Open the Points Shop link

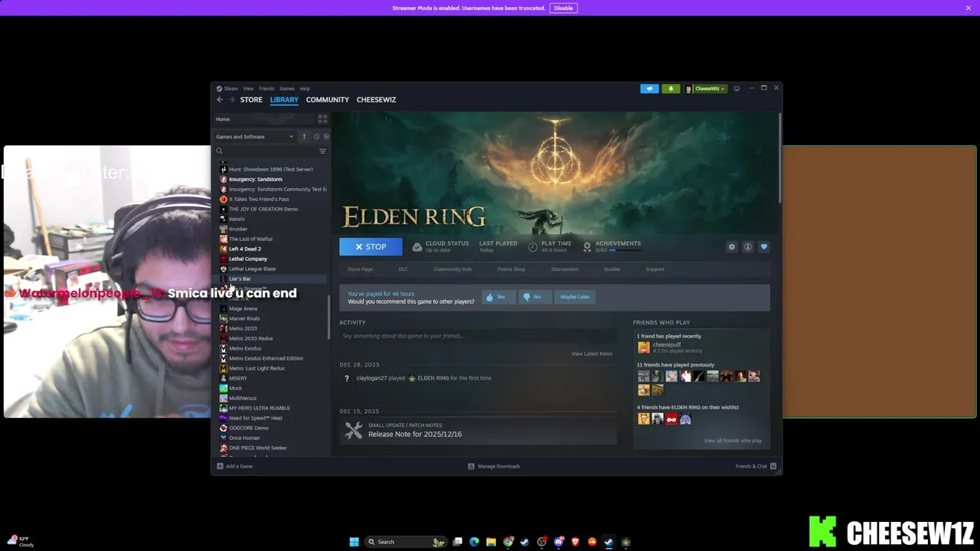point(511,269)
